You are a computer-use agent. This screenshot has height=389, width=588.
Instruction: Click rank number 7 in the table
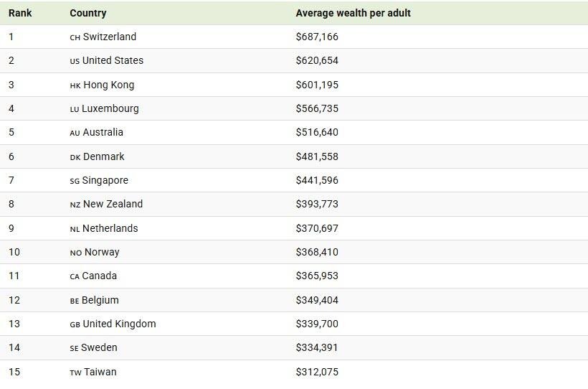11,180
